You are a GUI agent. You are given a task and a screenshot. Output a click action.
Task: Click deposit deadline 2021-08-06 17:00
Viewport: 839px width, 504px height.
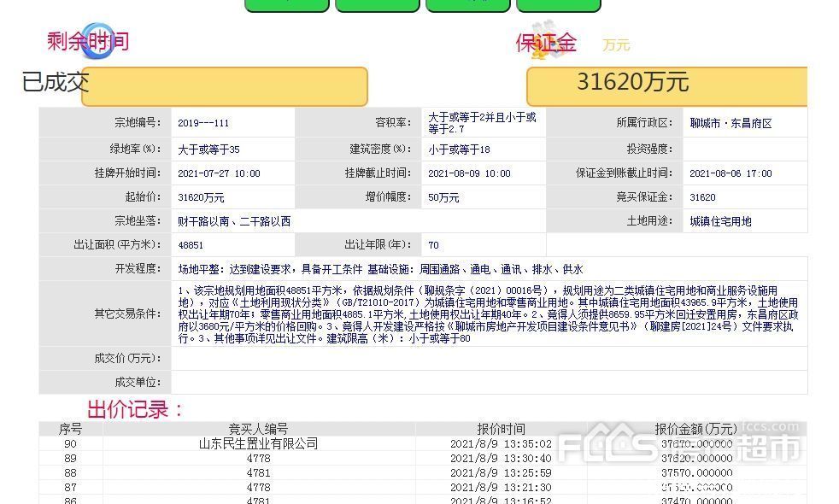tap(730, 173)
